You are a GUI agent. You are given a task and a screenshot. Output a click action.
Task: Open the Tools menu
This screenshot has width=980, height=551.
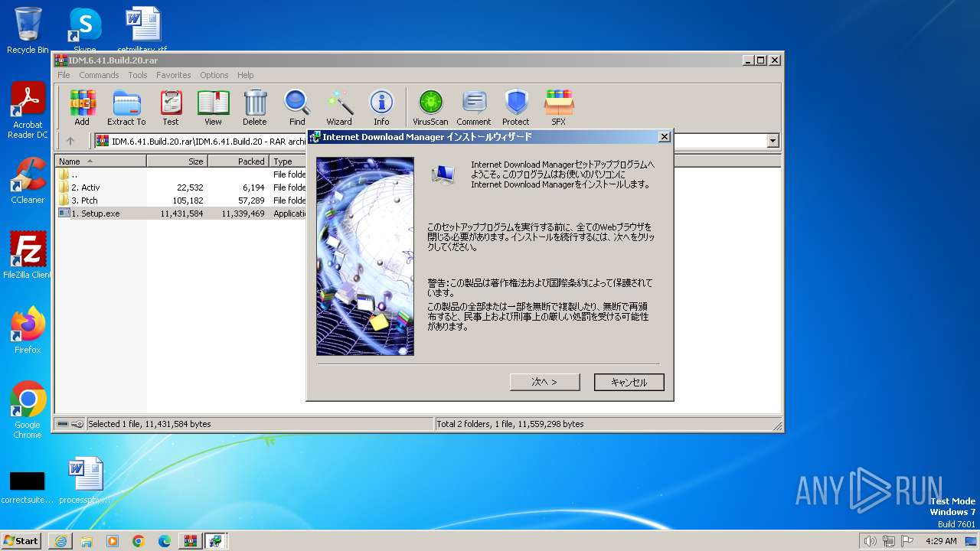point(138,75)
